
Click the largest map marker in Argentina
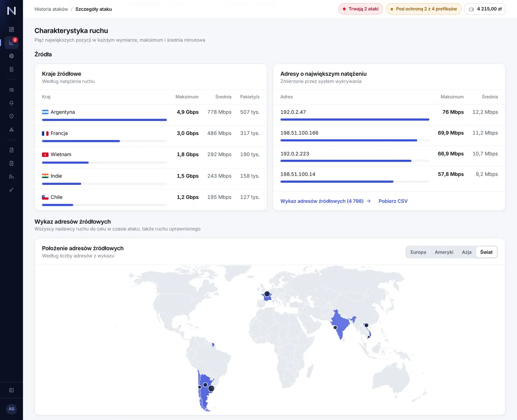pos(211,388)
